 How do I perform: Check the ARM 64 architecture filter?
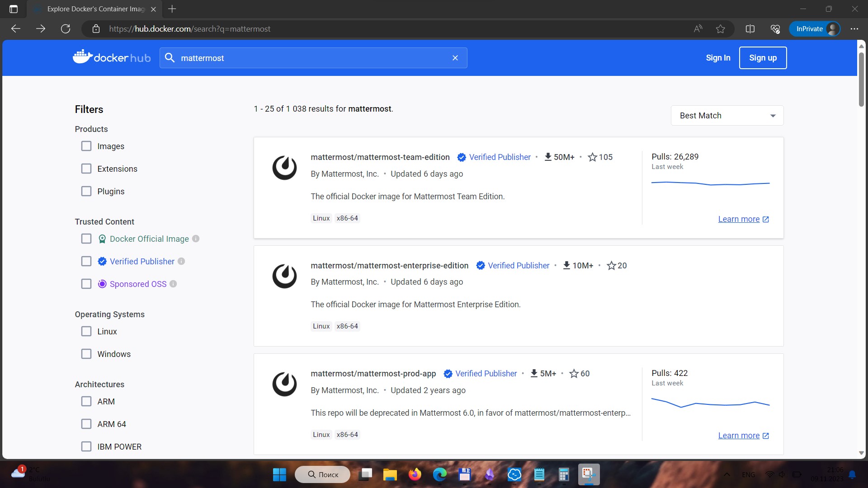86,424
